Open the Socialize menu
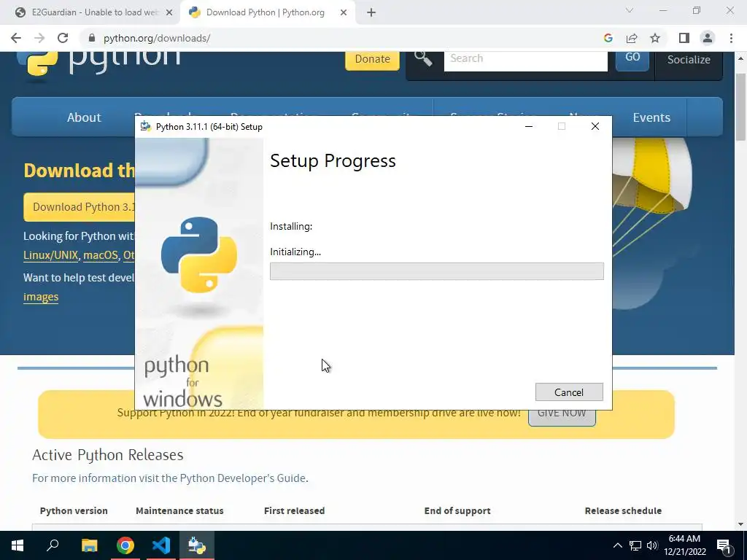 pyautogui.click(x=689, y=60)
